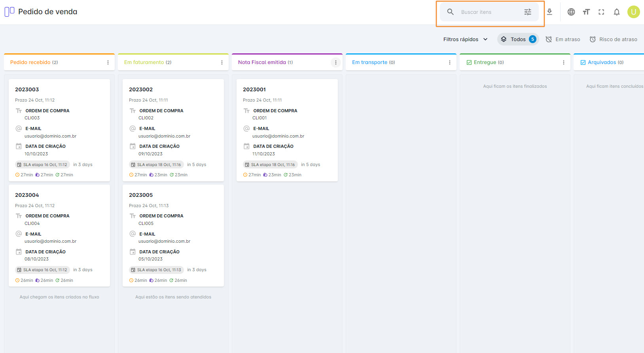
Task: Click the Em transporte column title
Action: tap(370, 62)
